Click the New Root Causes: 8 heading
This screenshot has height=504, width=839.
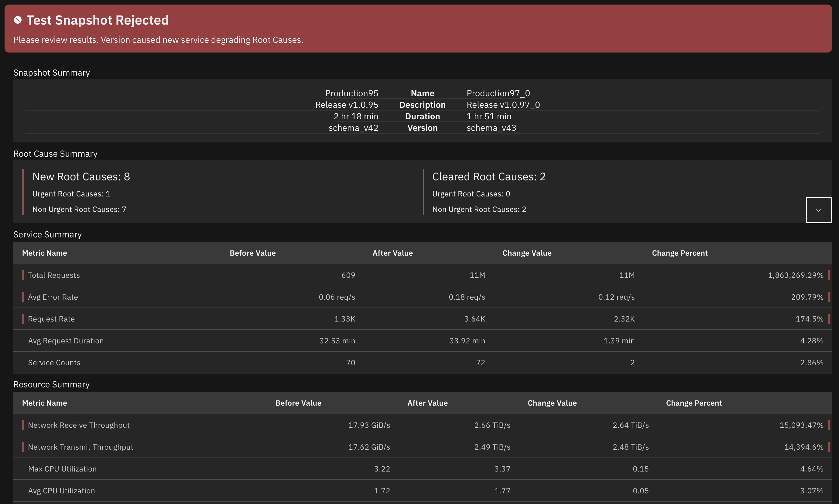pos(81,177)
